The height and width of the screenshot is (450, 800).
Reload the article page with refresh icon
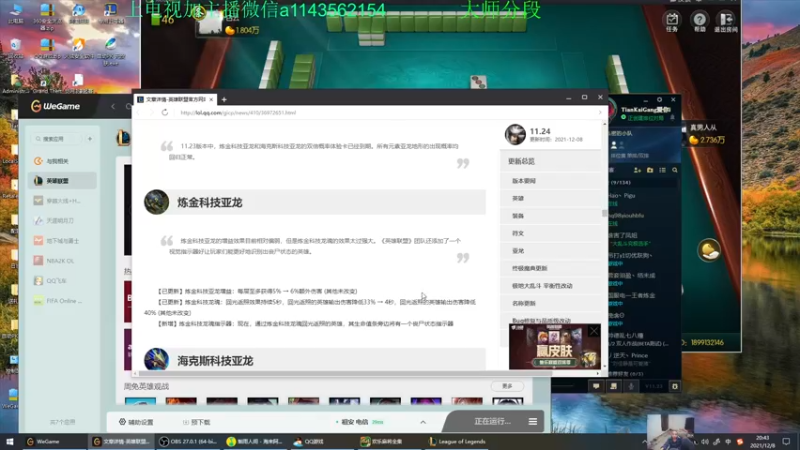pyautogui.click(x=164, y=112)
